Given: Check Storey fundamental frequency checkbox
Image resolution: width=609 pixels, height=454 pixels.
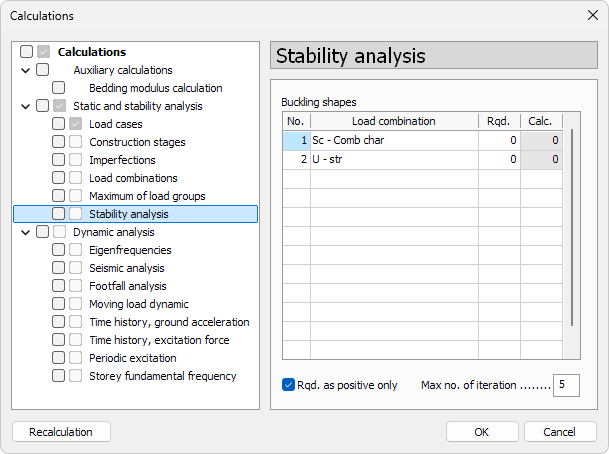Looking at the screenshot, I should click(x=58, y=376).
